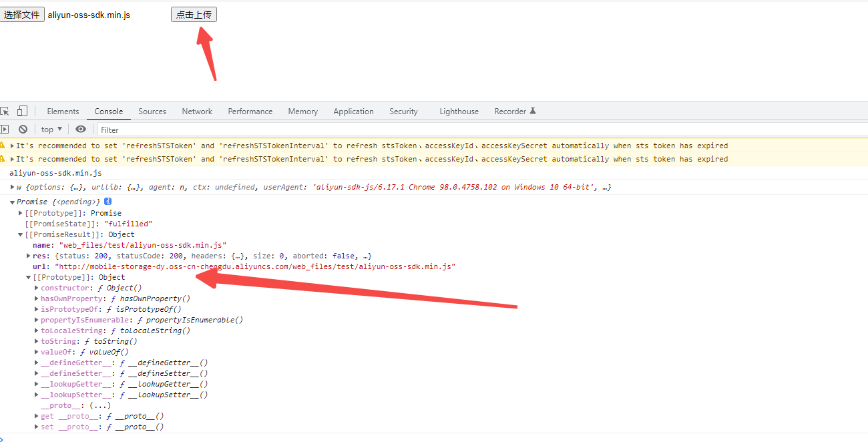
Task: Expand the first refreshSTSToken warning message
Action: (12, 146)
